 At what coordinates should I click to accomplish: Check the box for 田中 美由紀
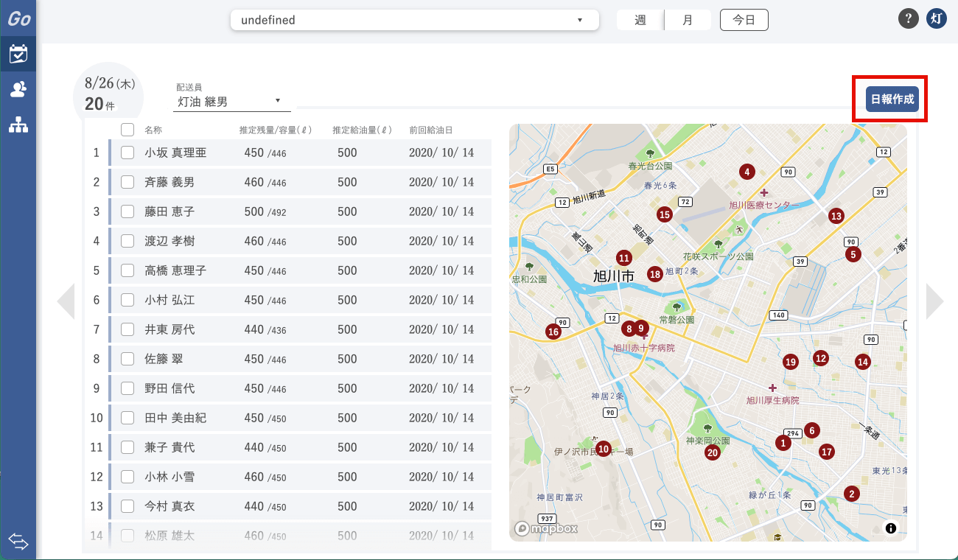pos(127,418)
